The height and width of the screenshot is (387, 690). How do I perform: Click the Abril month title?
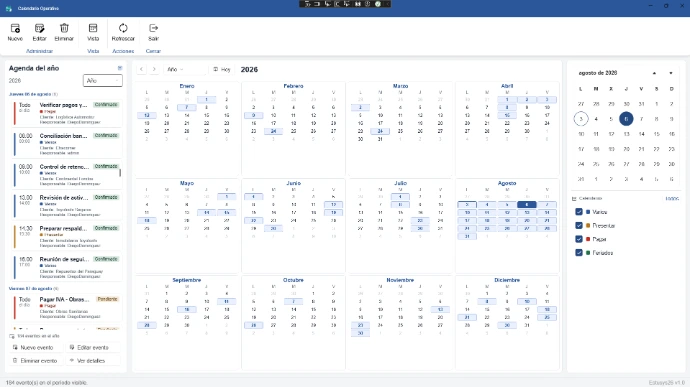point(507,86)
